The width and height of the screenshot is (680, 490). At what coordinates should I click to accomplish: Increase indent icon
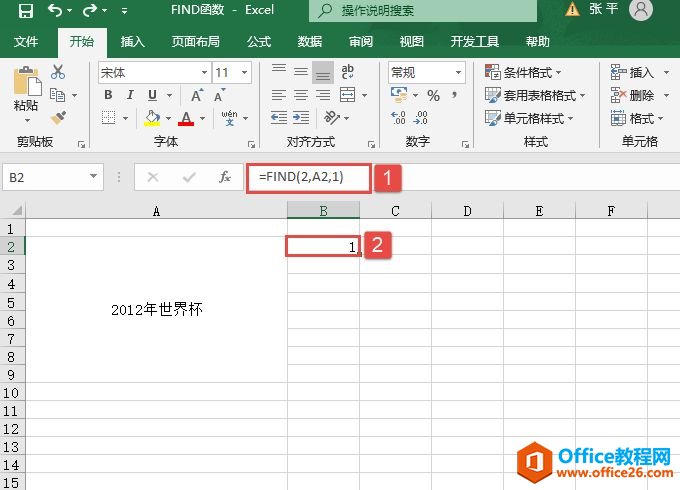[301, 118]
